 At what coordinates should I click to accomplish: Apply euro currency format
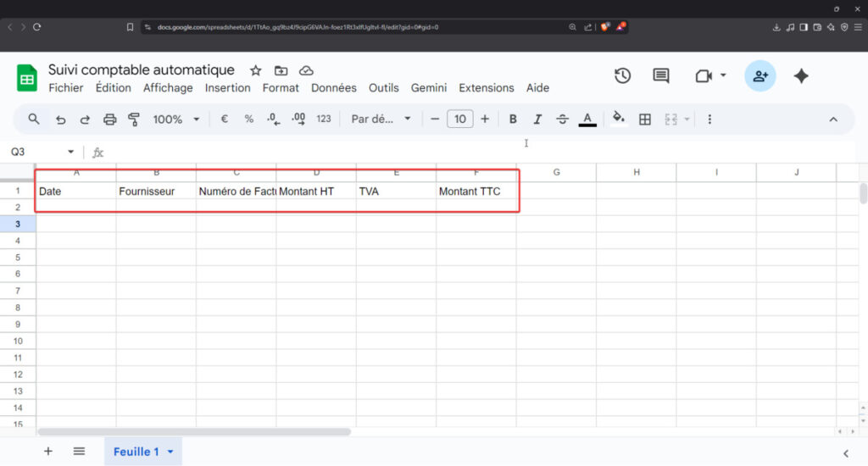tap(224, 119)
